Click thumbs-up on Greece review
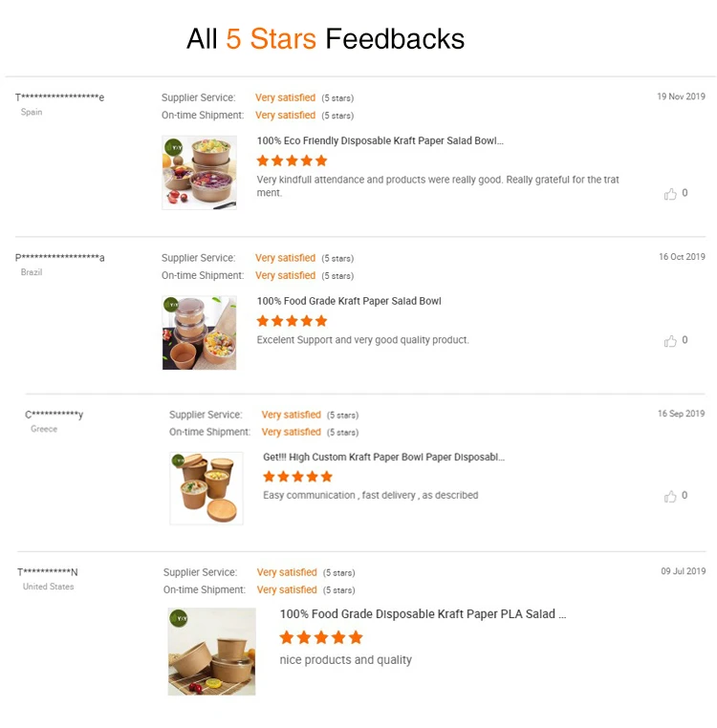 click(670, 497)
